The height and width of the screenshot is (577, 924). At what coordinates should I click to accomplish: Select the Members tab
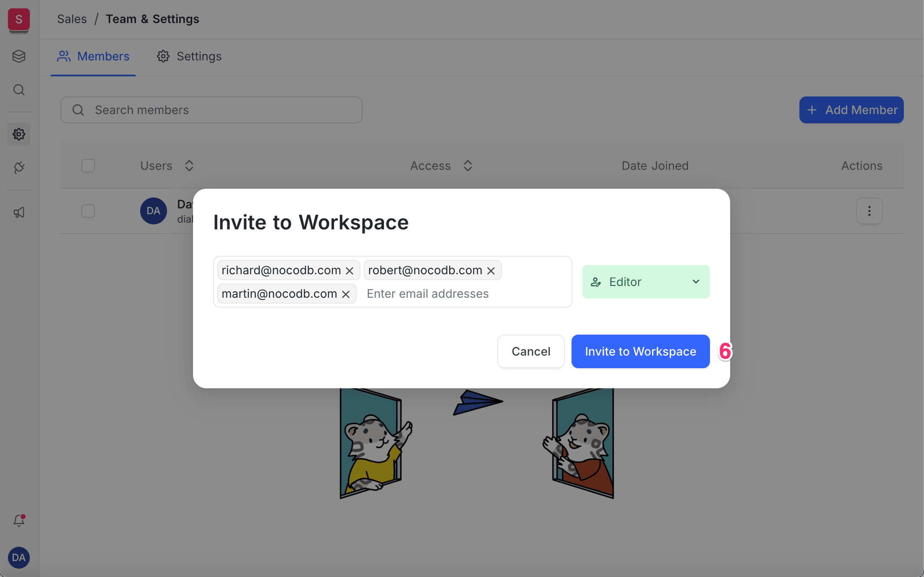point(93,56)
